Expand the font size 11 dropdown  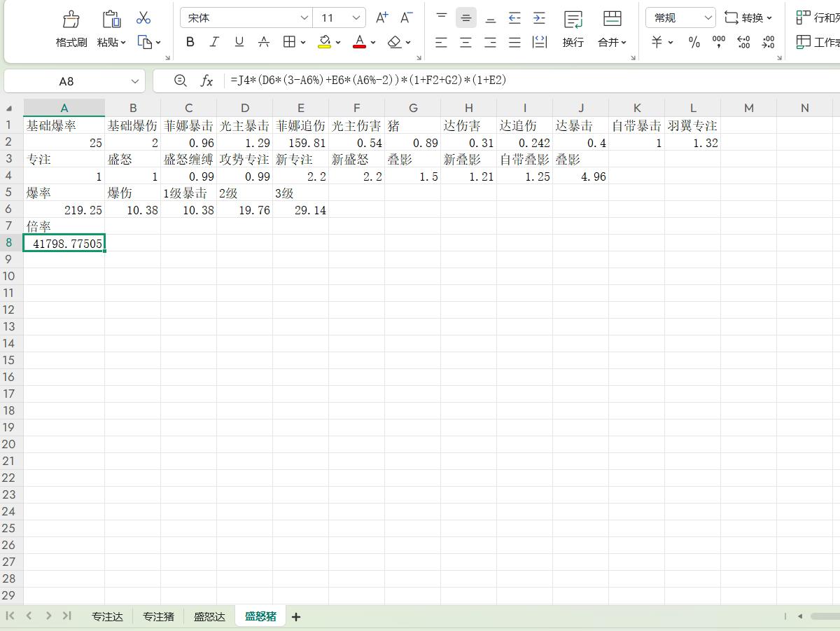356,18
